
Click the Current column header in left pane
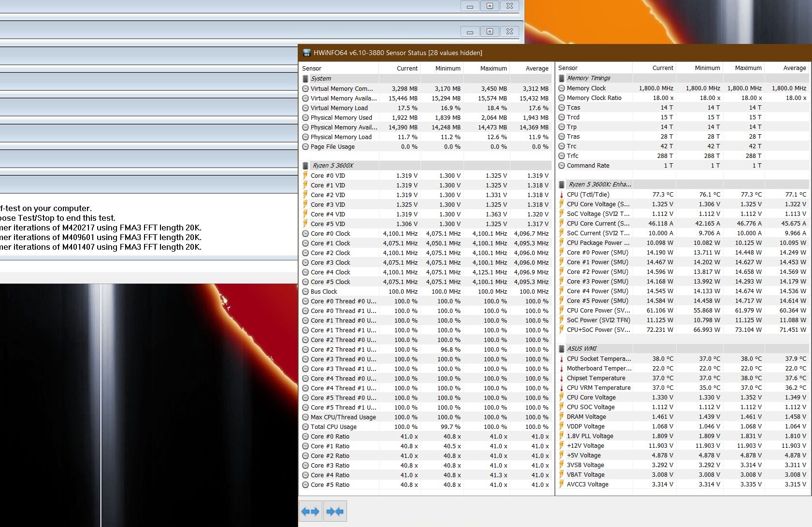(x=400, y=68)
